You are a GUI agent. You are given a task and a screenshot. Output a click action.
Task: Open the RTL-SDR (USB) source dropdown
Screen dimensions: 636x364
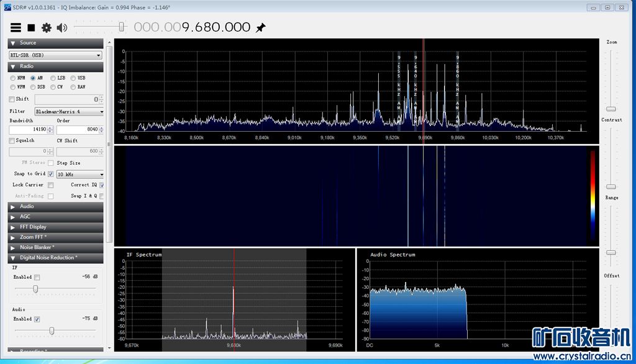click(55, 55)
